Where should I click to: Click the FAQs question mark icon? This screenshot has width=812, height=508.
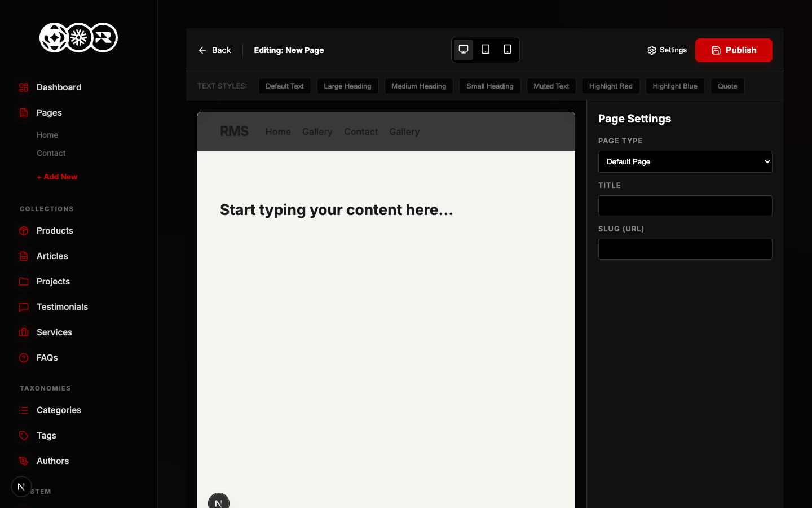click(24, 358)
